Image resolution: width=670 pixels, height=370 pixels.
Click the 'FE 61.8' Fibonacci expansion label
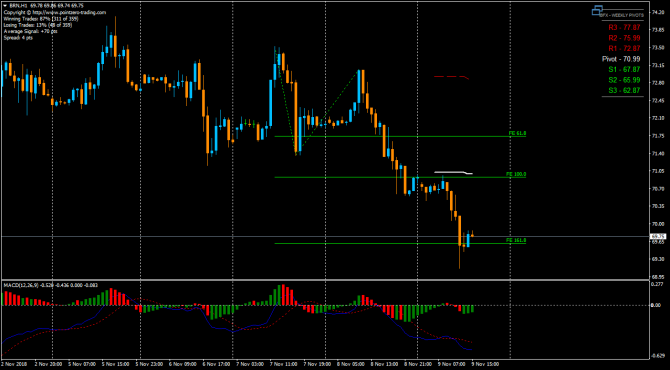tap(517, 133)
